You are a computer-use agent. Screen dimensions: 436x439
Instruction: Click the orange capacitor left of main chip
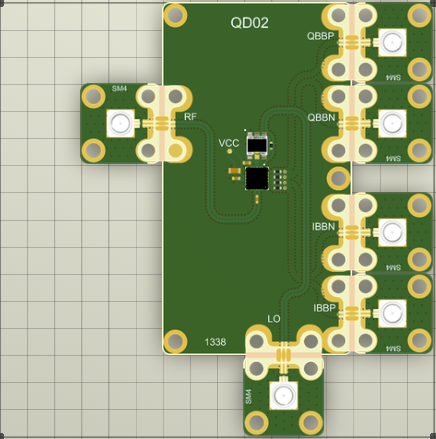[235, 171]
